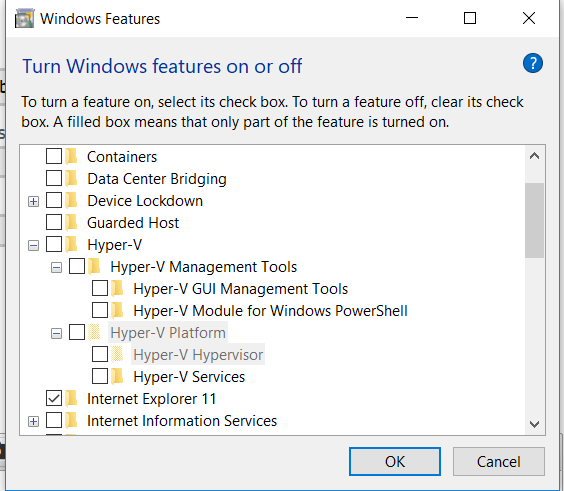Confirm changes with the OK button

point(395,462)
